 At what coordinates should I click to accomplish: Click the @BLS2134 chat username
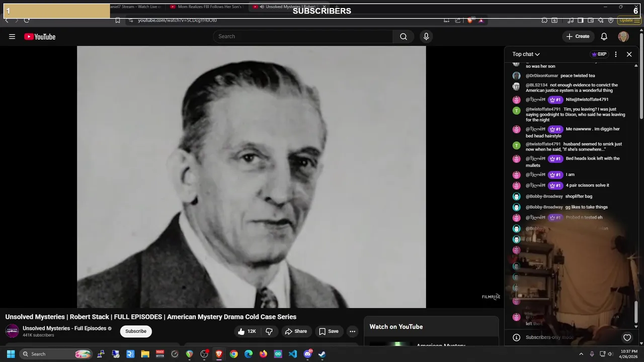coord(536,85)
